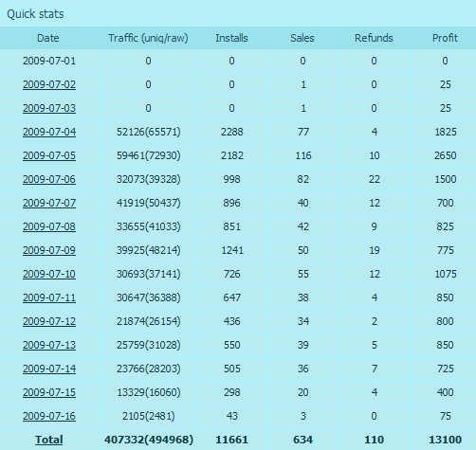Click total profit 13100
Viewport: 476px width, 450px height.
[x=445, y=440]
